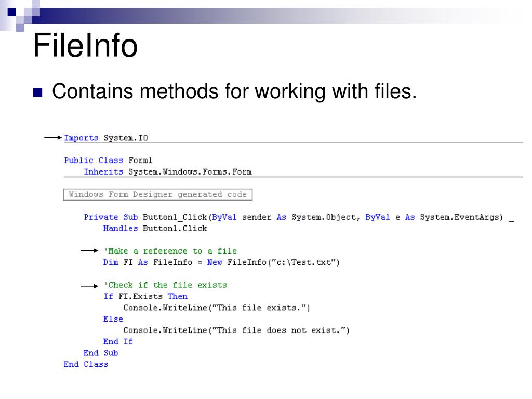Click the FileInfo slide title
Screen dimensions: 532x399
85,45
